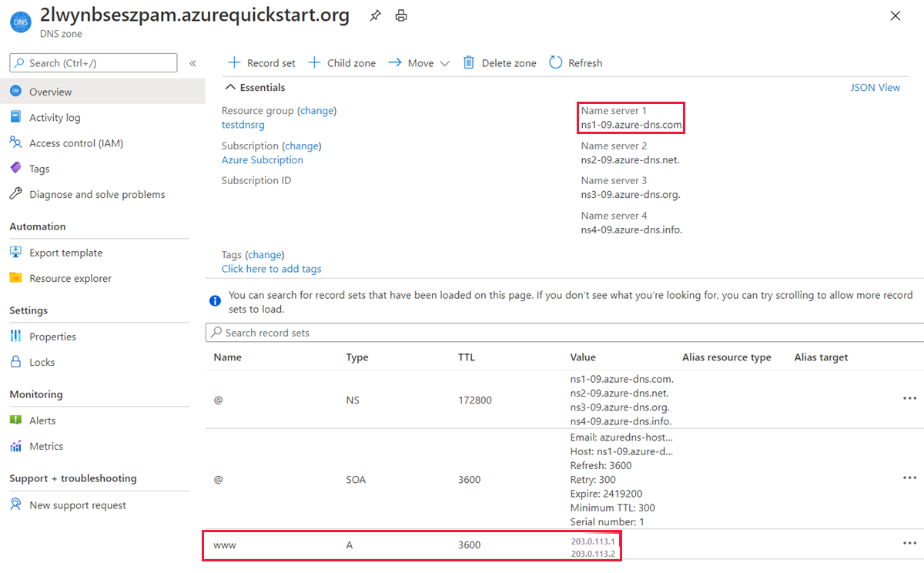Click the Alias target column header
This screenshot has height=573, width=924.
(x=822, y=357)
